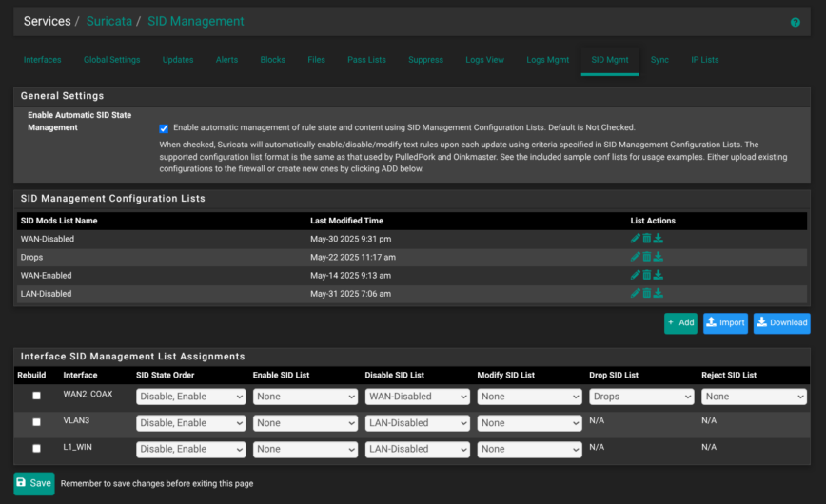Screen dimensions: 826x504
Task: Select the LAN-Disabled list name
Action: click(x=46, y=294)
